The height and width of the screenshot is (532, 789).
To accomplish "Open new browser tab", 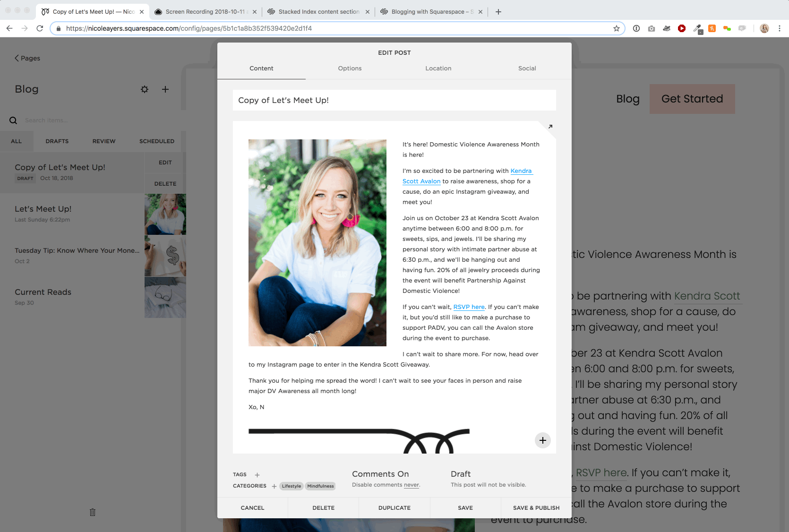I will coord(498,12).
